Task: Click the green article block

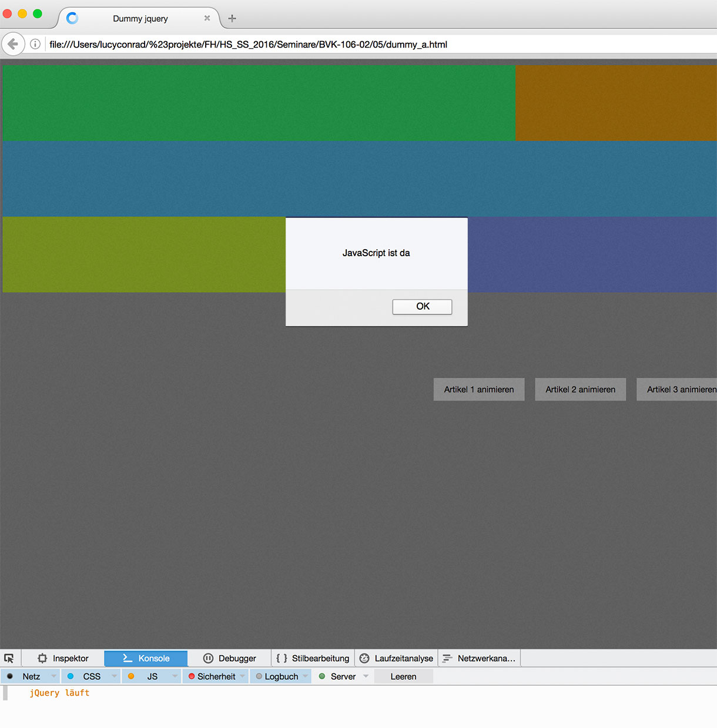Action: click(259, 103)
